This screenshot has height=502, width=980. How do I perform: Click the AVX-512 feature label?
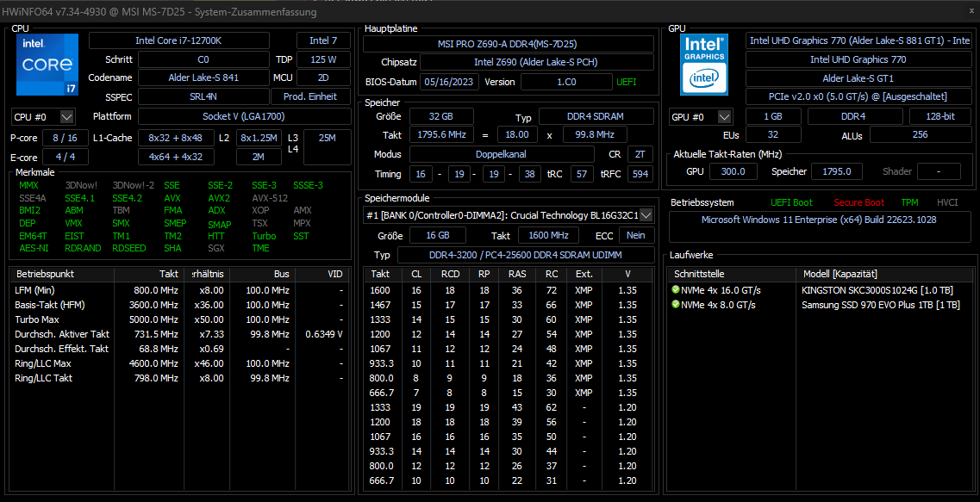[x=270, y=198]
